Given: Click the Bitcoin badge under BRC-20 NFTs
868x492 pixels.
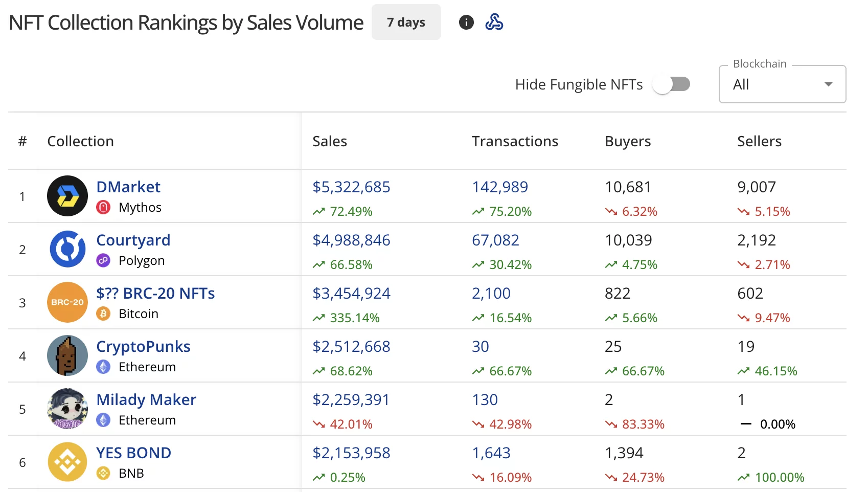Looking at the screenshot, I should (x=103, y=314).
